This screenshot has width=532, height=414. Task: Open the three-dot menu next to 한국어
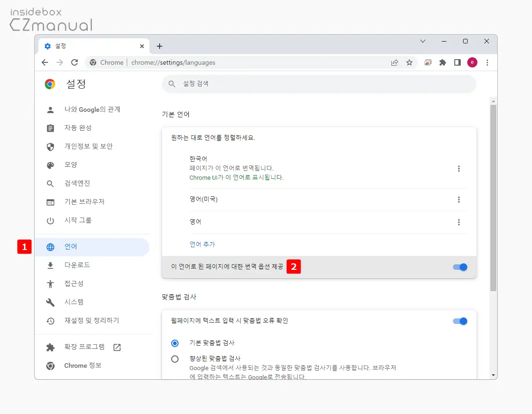pyautogui.click(x=459, y=169)
